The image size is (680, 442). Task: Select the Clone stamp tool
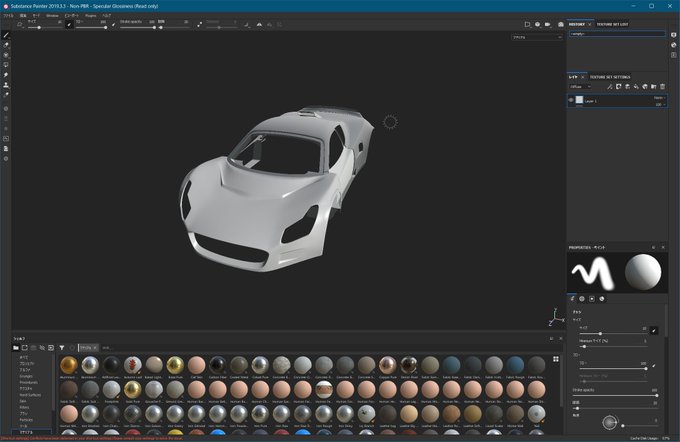[6, 85]
